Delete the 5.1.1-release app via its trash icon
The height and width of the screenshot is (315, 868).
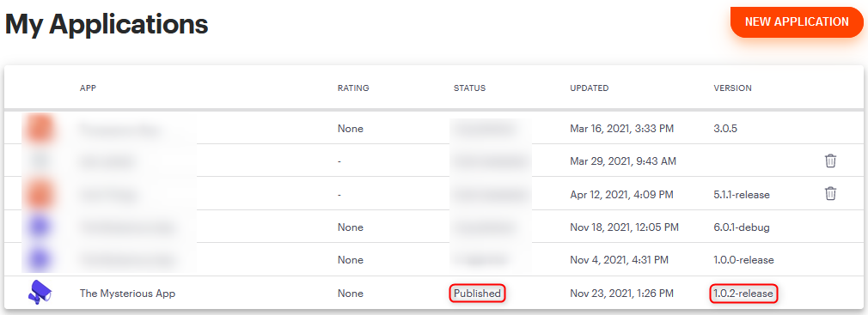click(x=830, y=193)
